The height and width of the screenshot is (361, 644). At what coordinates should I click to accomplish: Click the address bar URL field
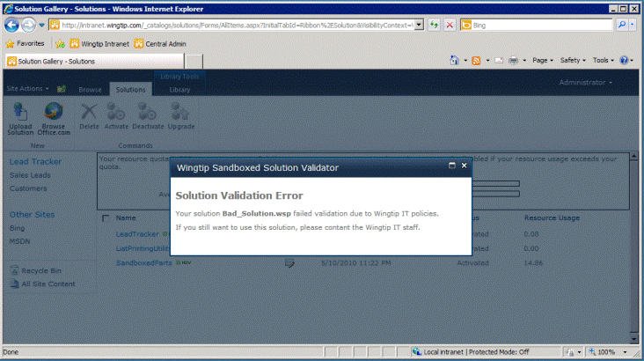click(231, 25)
